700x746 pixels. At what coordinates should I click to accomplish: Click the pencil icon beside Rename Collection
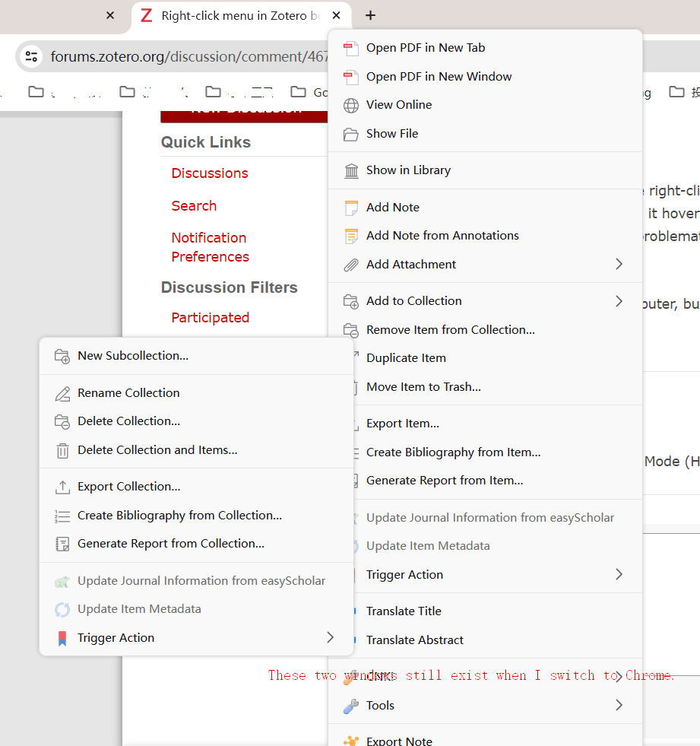tap(62, 393)
